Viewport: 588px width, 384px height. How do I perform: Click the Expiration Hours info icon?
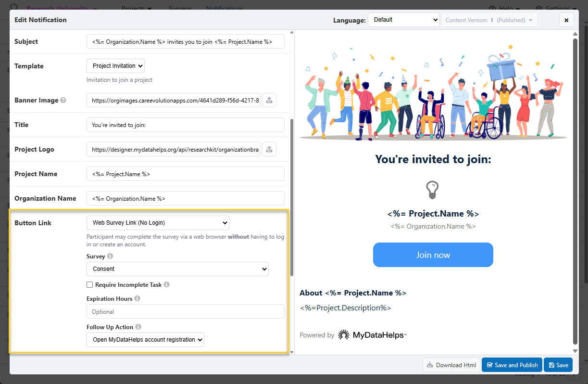pos(138,299)
